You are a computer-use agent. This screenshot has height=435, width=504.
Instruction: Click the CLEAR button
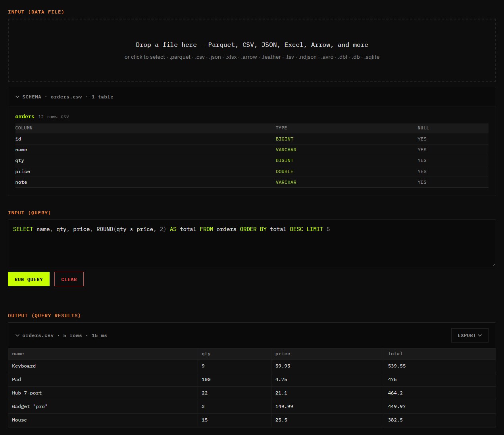69,279
